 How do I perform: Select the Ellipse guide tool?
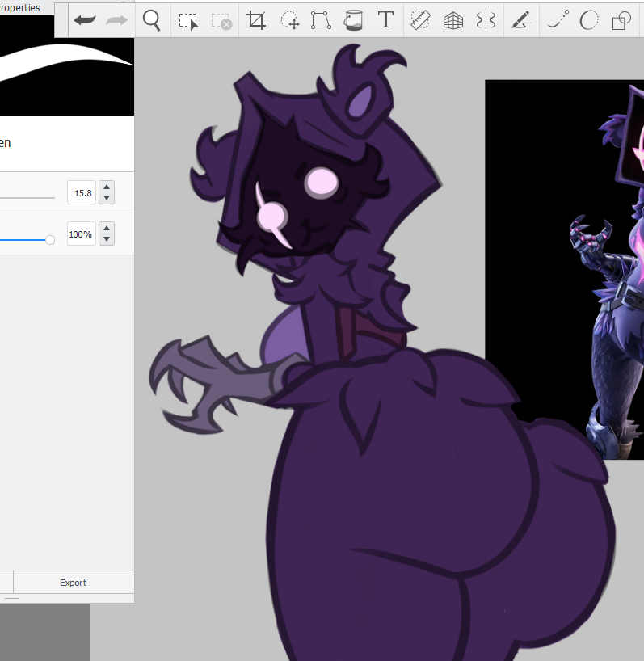[x=589, y=20]
